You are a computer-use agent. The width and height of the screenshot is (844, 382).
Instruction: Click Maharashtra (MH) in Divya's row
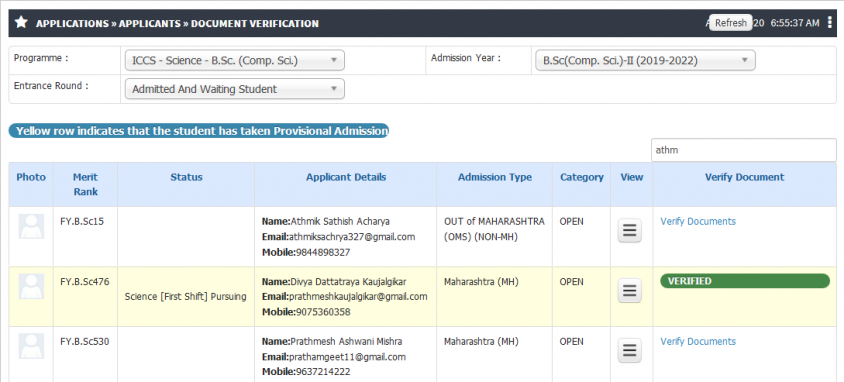(x=481, y=281)
